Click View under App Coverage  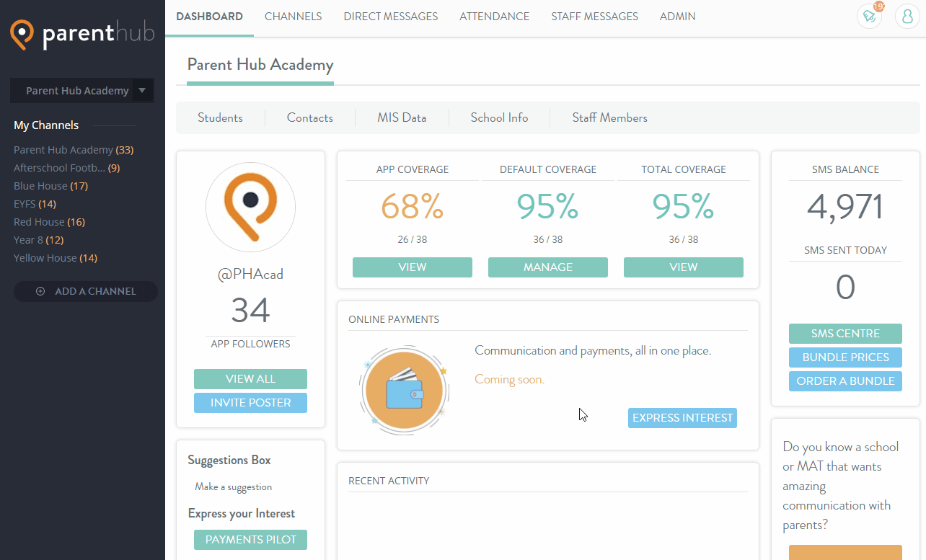(413, 267)
